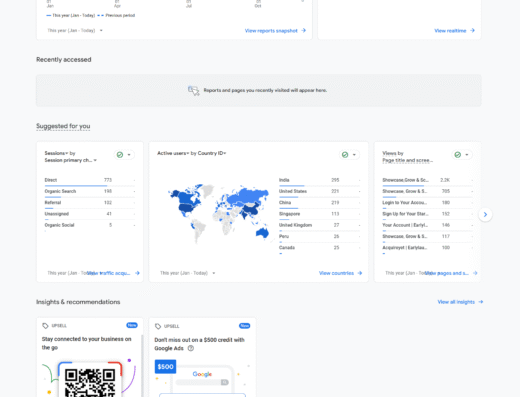Click the arrow icon beside View countries

(360, 273)
